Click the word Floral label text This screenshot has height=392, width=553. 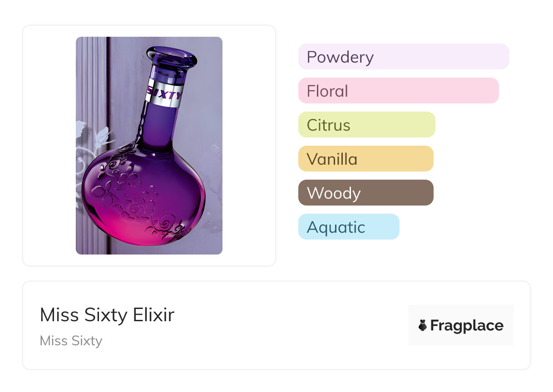327,91
